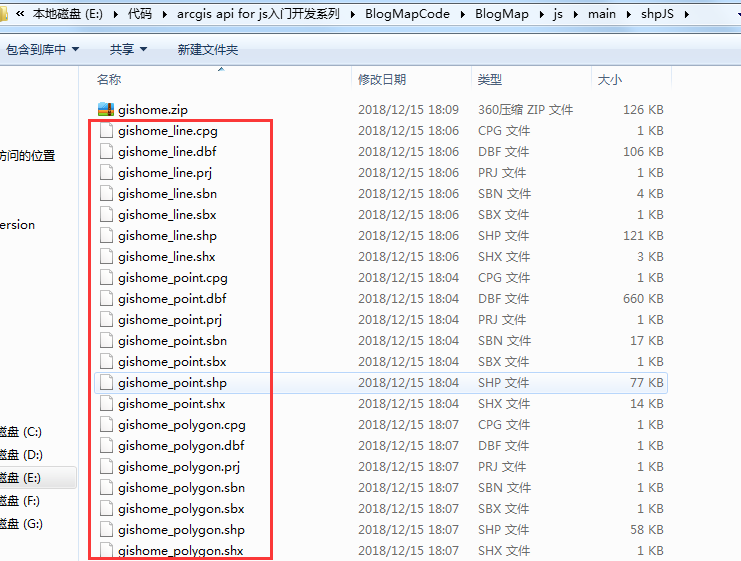Click the 126 KB size cell

click(x=643, y=110)
